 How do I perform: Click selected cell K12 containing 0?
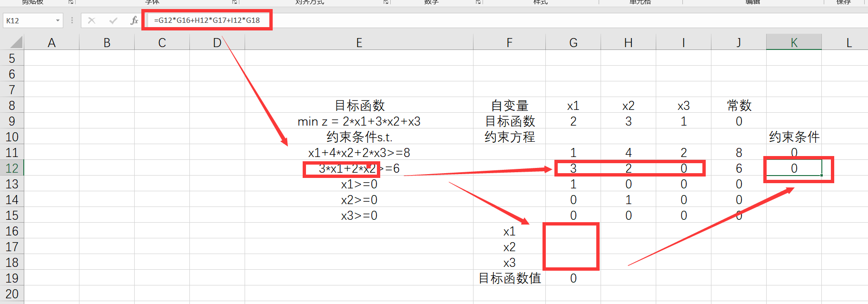pyautogui.click(x=794, y=168)
